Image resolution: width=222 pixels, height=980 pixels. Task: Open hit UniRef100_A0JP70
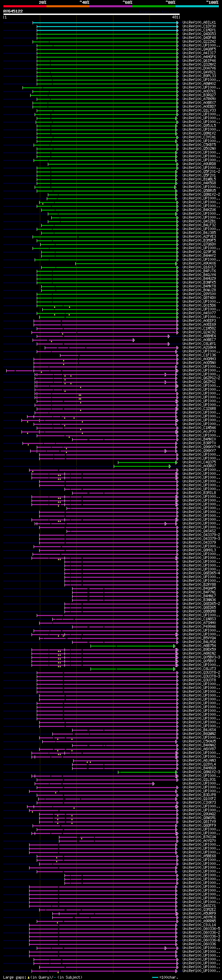click(199, 432)
